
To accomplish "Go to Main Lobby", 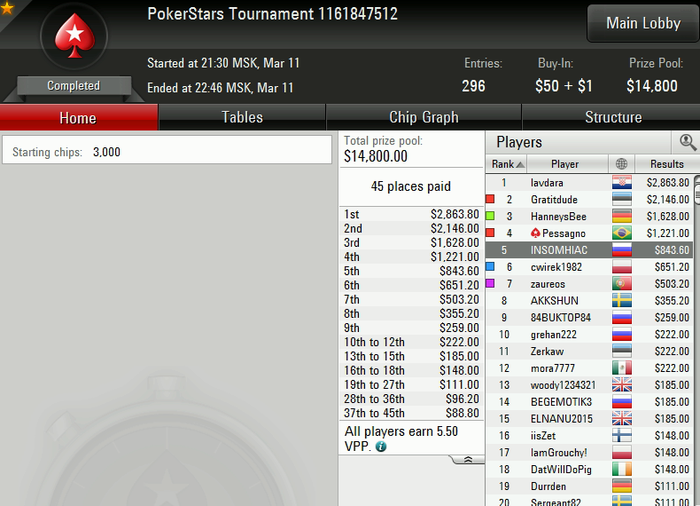I will 643,23.
